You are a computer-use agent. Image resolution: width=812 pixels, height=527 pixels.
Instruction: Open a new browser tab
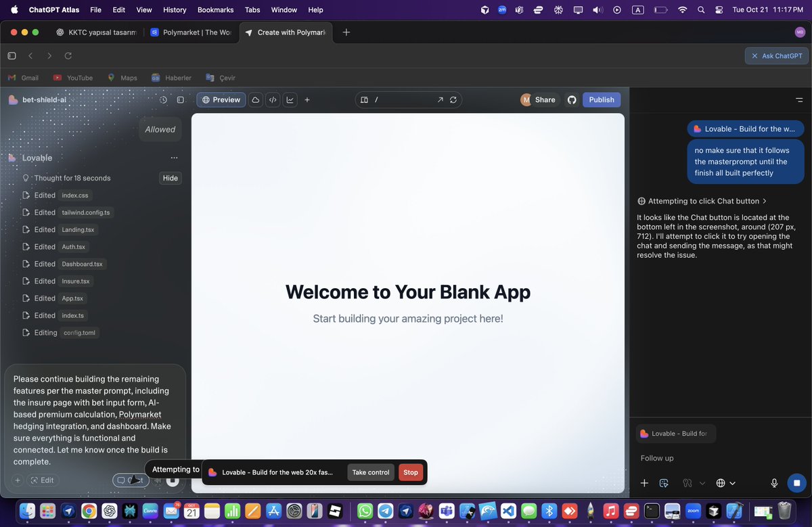346,32
